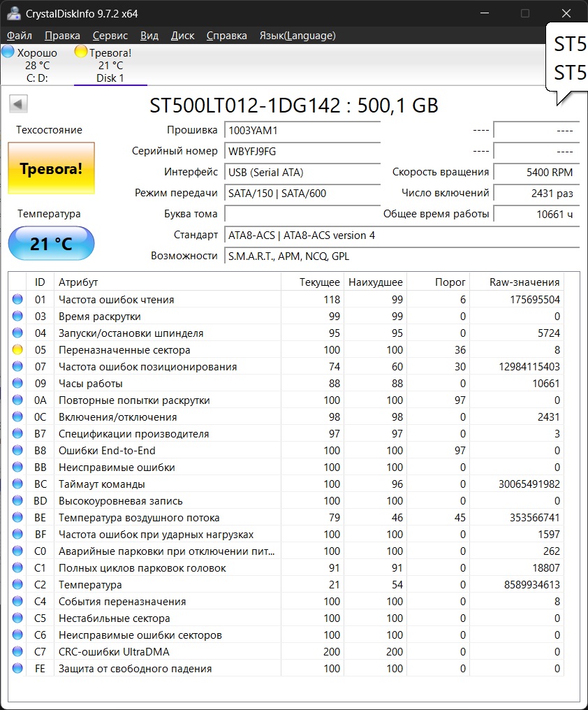The width and height of the screenshot is (588, 710).
Task: Click the raw value 8589934613
Action: tap(532, 585)
